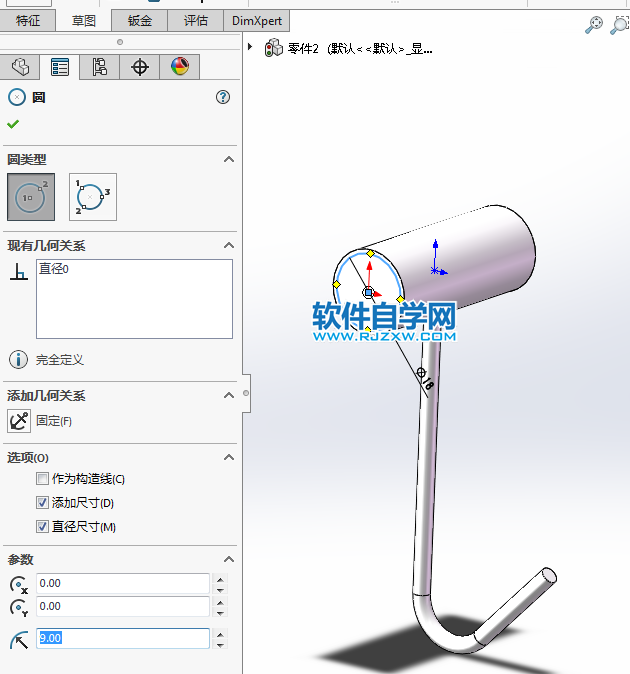Increase the radius 9.00 value
Viewport: 630px width, 674px height.
point(220,634)
